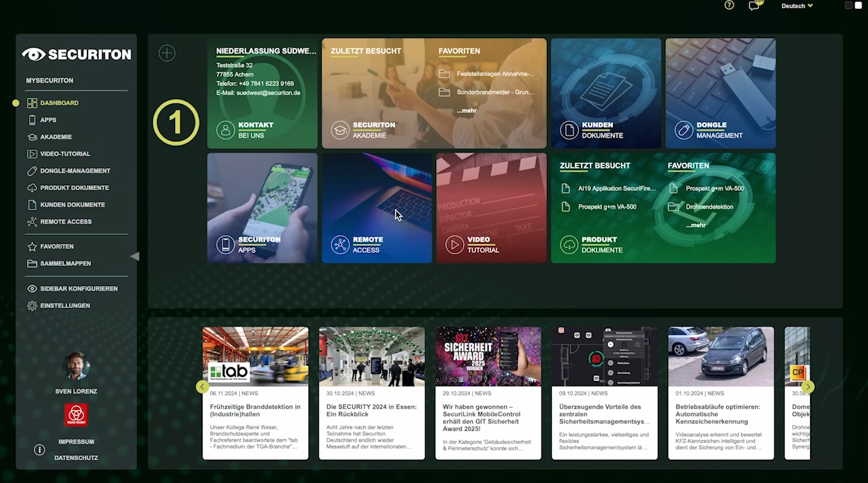The width and height of the screenshot is (868, 483).
Task: Open the Deutsch language dropdown
Action: click(x=797, y=6)
